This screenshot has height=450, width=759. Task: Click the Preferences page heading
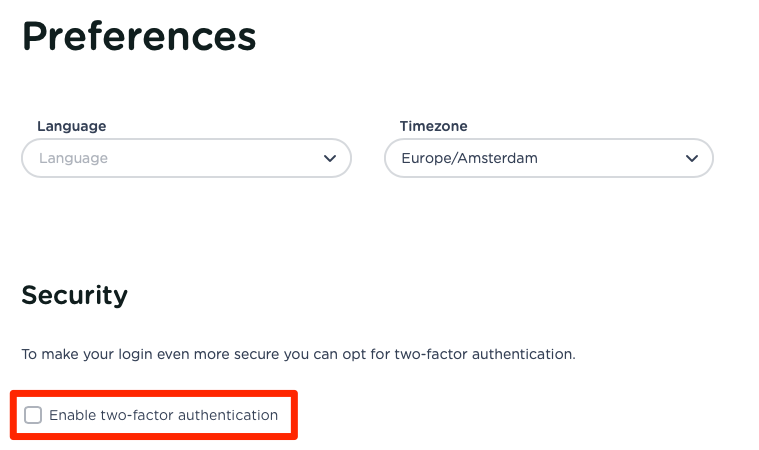[139, 37]
